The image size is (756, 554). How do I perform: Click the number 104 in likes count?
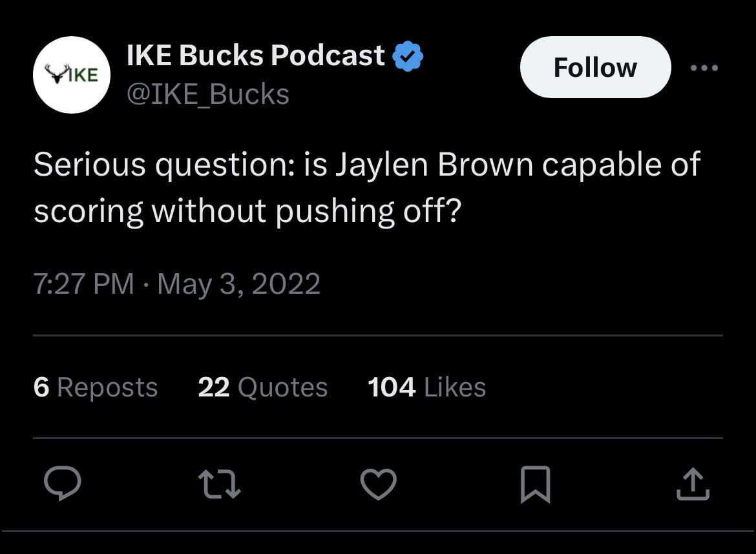392,387
